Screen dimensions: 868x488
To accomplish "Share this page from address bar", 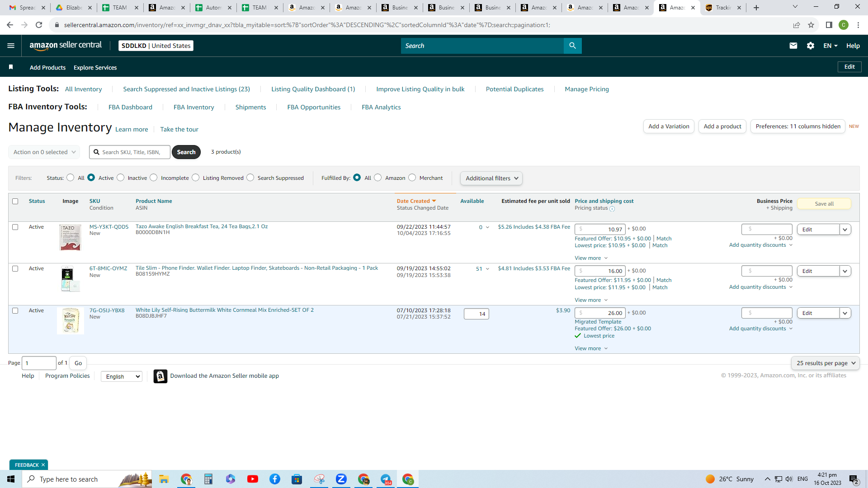I will [797, 25].
